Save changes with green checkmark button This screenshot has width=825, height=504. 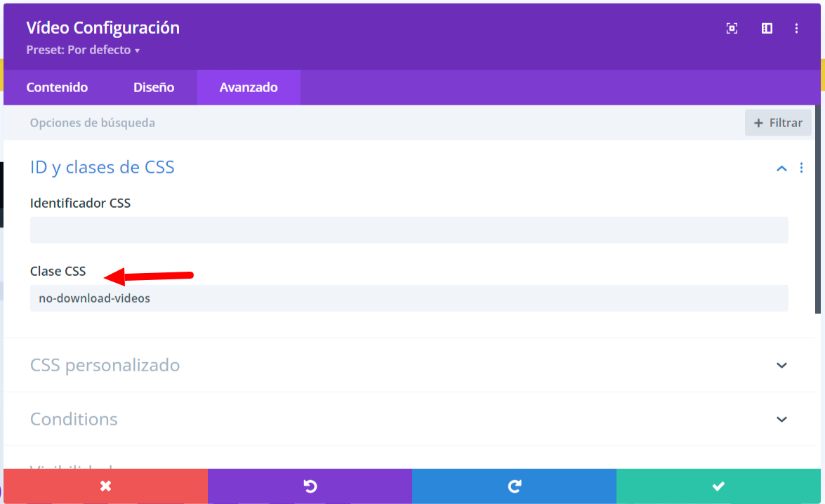tap(718, 486)
